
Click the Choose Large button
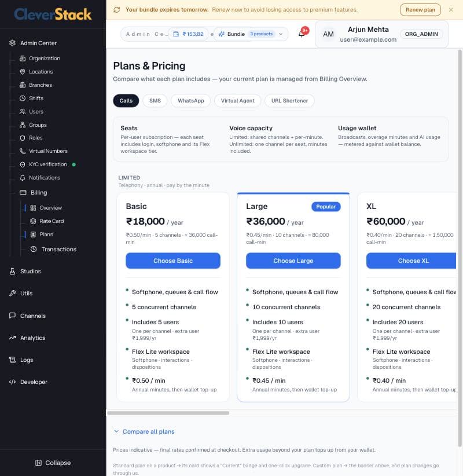[x=293, y=261]
